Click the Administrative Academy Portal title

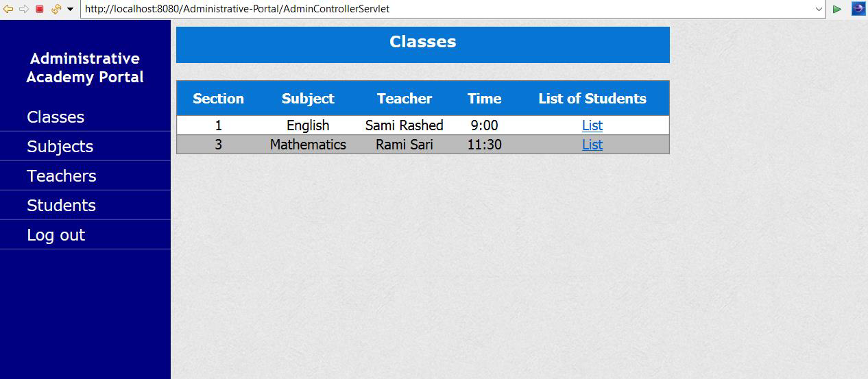[x=85, y=68]
